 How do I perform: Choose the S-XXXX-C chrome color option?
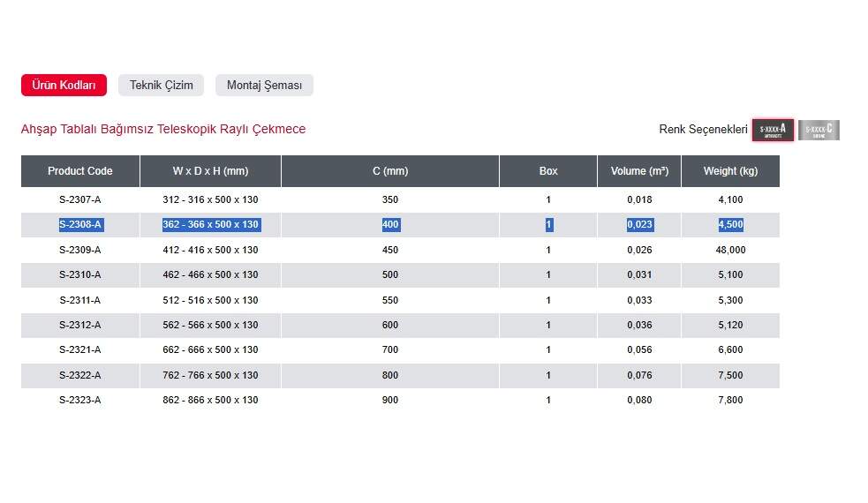pyautogui.click(x=819, y=130)
